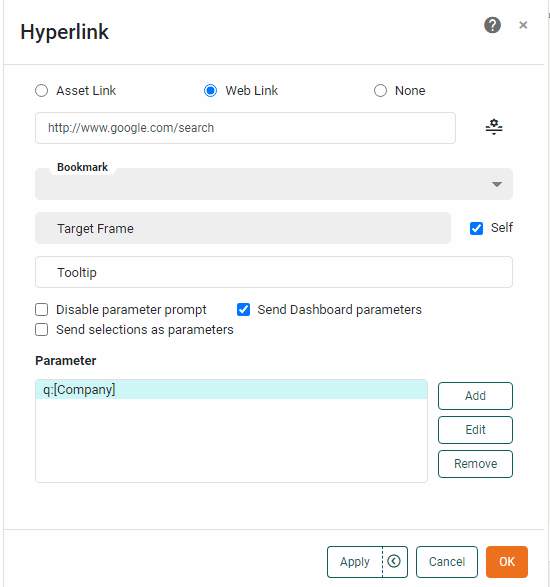Select the Asset Link radio button
The height and width of the screenshot is (587, 550).
(x=42, y=91)
